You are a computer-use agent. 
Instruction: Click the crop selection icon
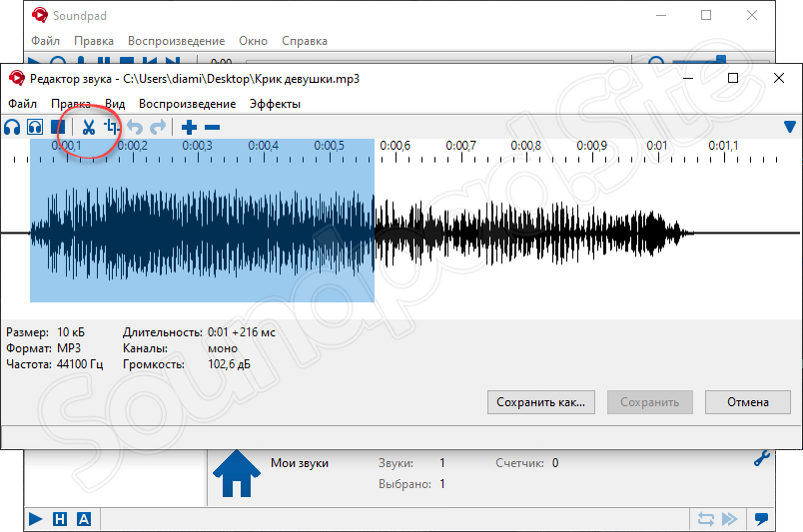click(111, 127)
